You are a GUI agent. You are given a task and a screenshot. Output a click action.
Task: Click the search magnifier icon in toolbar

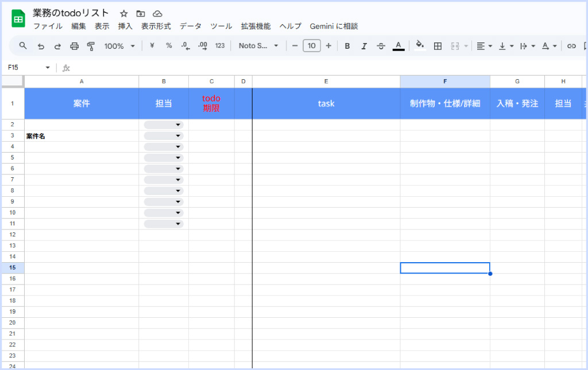[23, 46]
